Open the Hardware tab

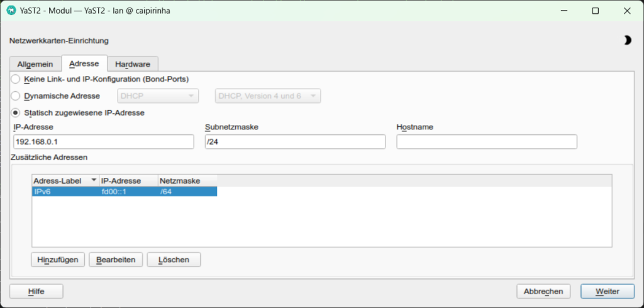tap(132, 64)
